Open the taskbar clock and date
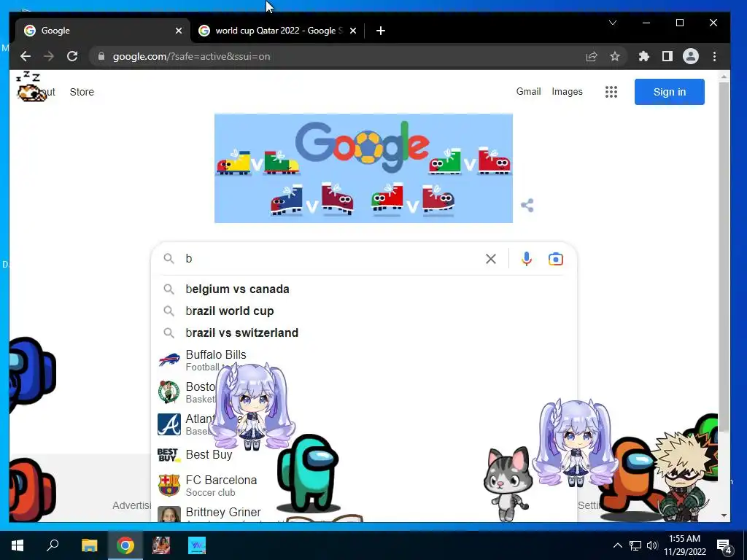The height and width of the screenshot is (560, 747). [684, 545]
